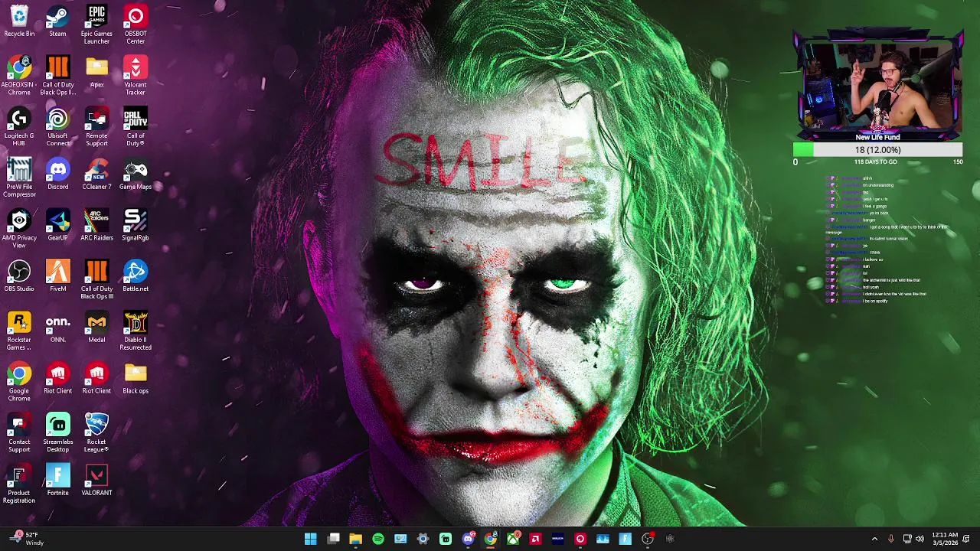Image resolution: width=980 pixels, height=551 pixels.
Task: Open the Battle.net desktop shortcut
Action: (136, 276)
